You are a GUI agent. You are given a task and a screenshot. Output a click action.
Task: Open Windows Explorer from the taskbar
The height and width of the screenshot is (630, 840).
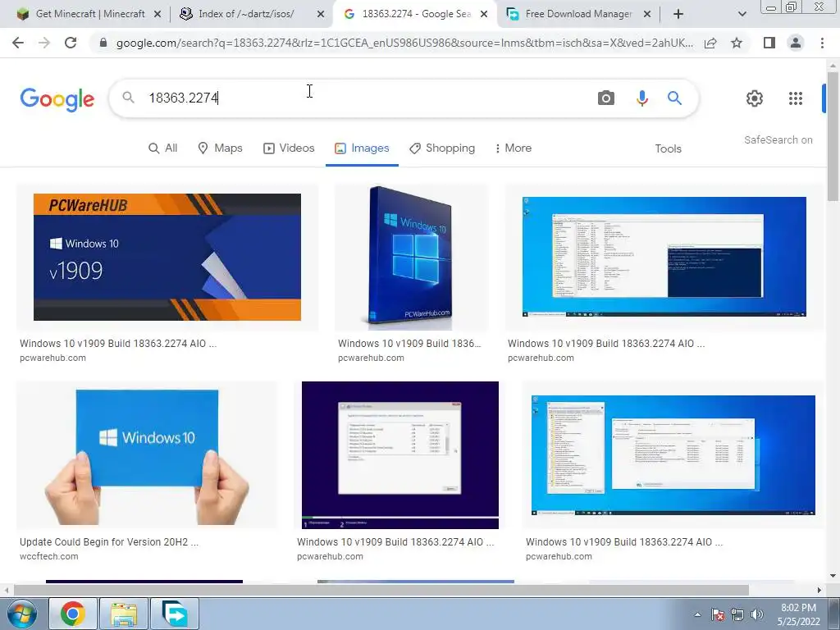click(124, 614)
